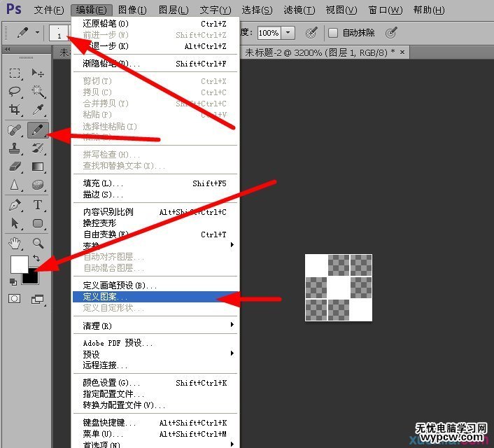Choose 自由变换 menu entry

point(155,234)
